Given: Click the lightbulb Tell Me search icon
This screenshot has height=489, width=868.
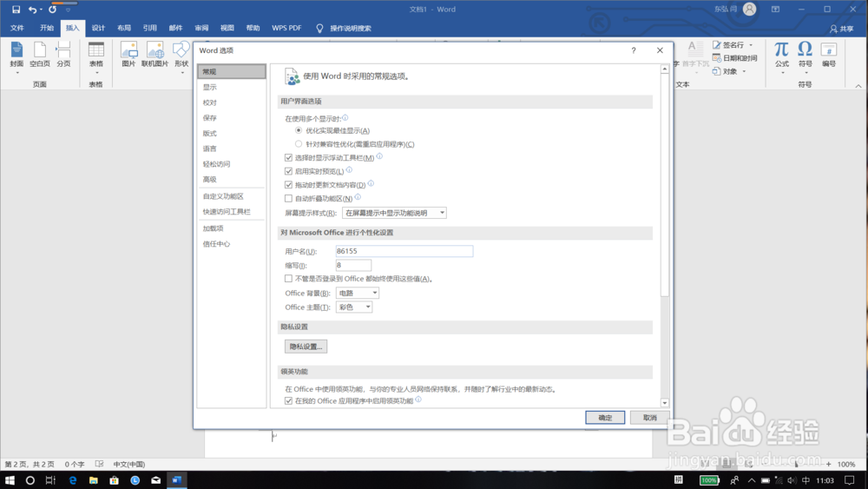Looking at the screenshot, I should coord(319,29).
